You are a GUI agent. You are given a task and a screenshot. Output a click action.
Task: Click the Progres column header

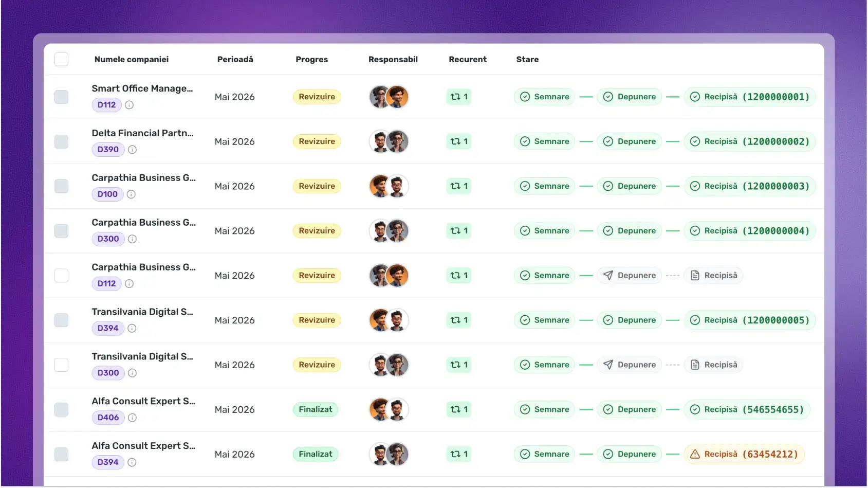pos(311,59)
